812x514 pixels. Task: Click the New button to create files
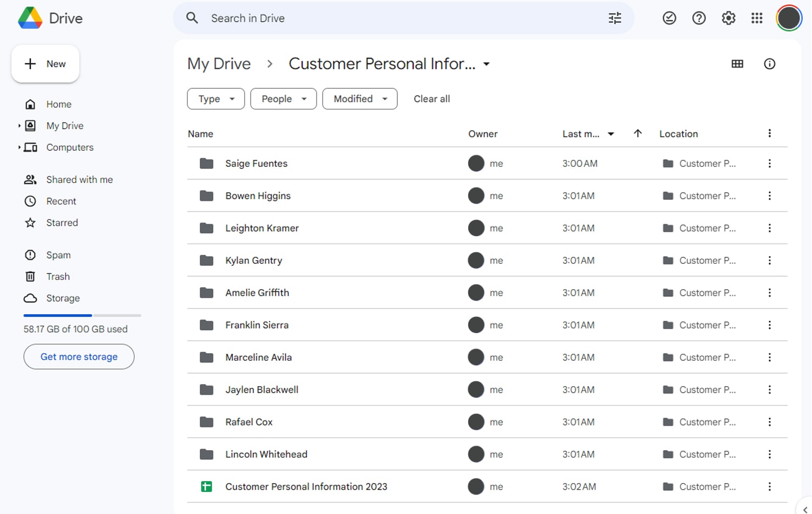45,63
